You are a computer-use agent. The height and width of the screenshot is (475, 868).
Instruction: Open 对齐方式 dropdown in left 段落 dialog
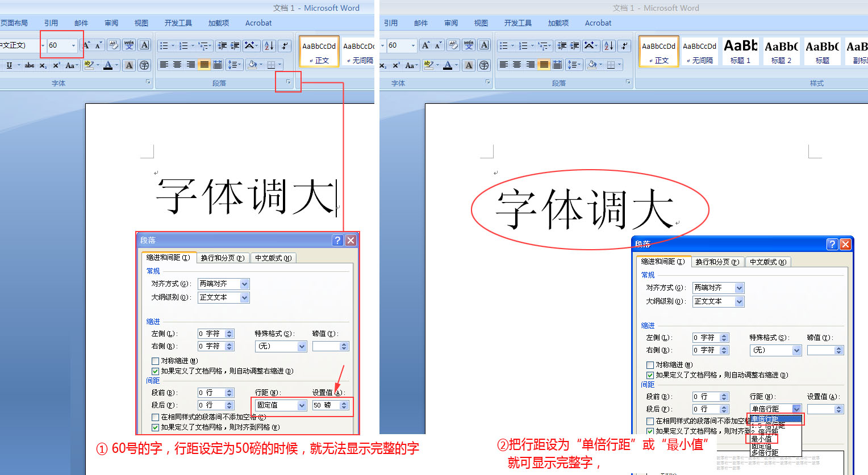click(245, 284)
